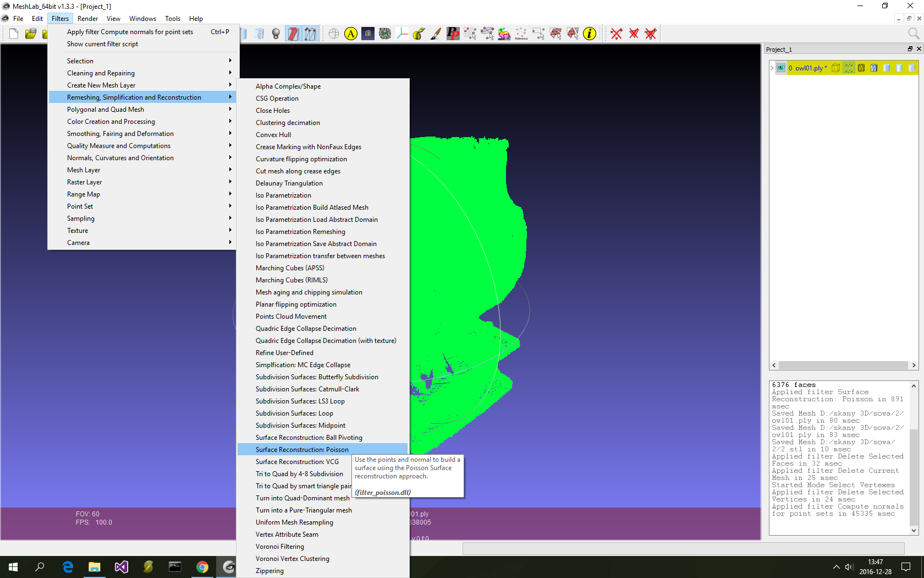924x578 pixels.
Task: Expand Polygonal and Quad Mesh submenu
Action: [142, 110]
